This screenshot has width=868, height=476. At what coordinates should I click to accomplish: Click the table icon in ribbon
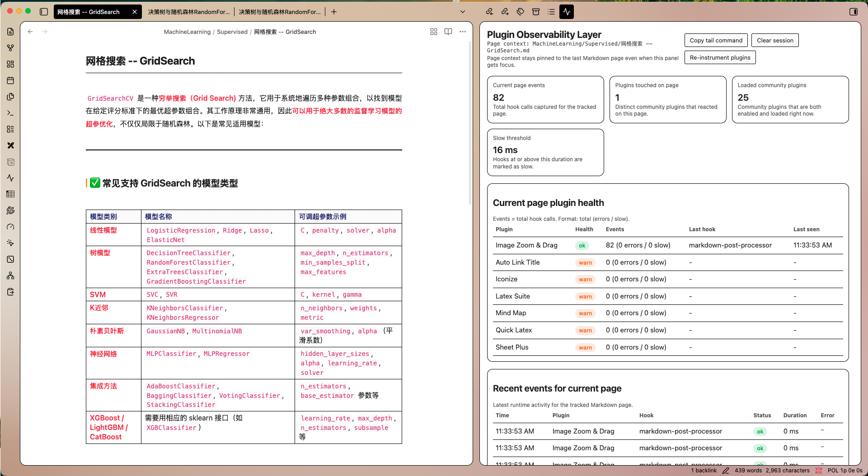coord(10,194)
